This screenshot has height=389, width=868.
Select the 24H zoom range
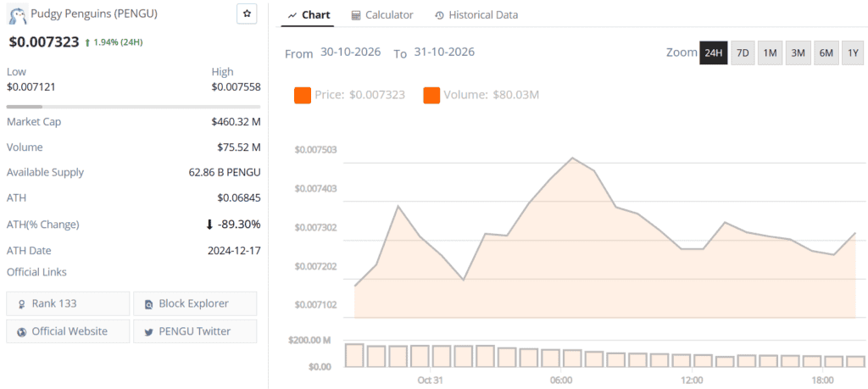(713, 53)
